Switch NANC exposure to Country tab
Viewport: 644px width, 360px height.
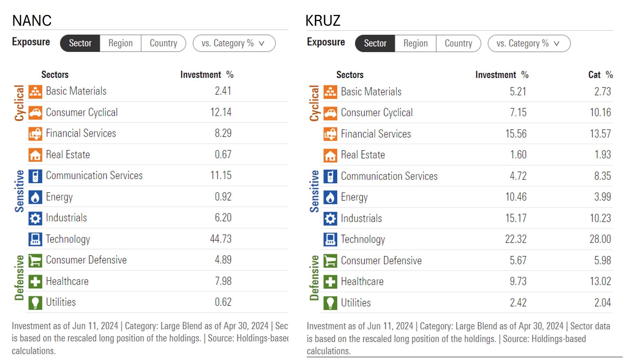click(163, 43)
